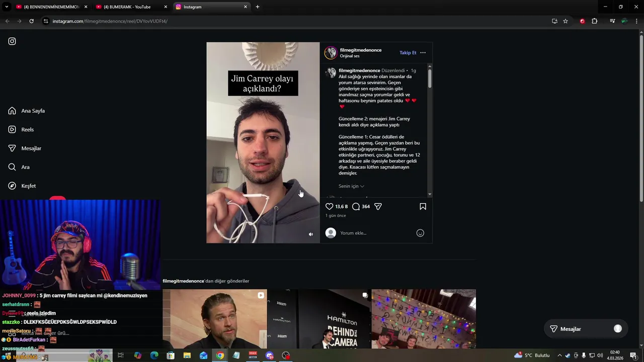Open the weather 5°C Bulutlu widget

coord(532,355)
